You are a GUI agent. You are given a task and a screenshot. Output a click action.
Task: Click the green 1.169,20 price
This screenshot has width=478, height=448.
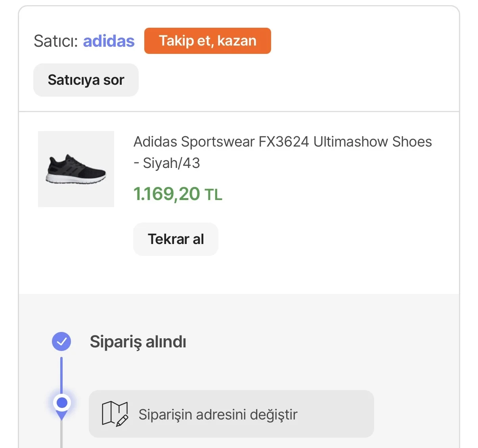(x=167, y=194)
